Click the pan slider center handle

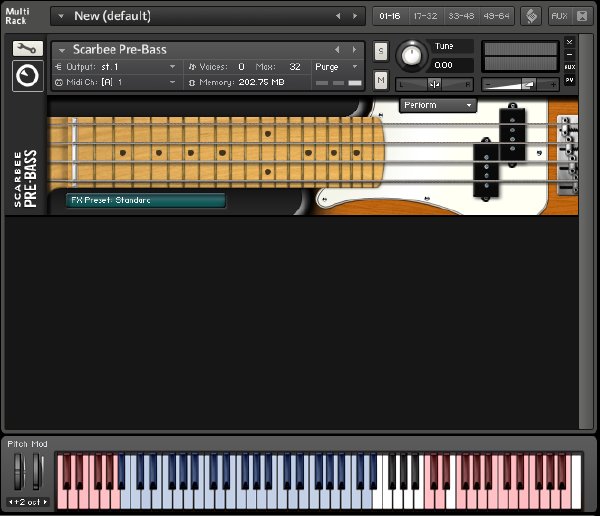pyautogui.click(x=434, y=84)
